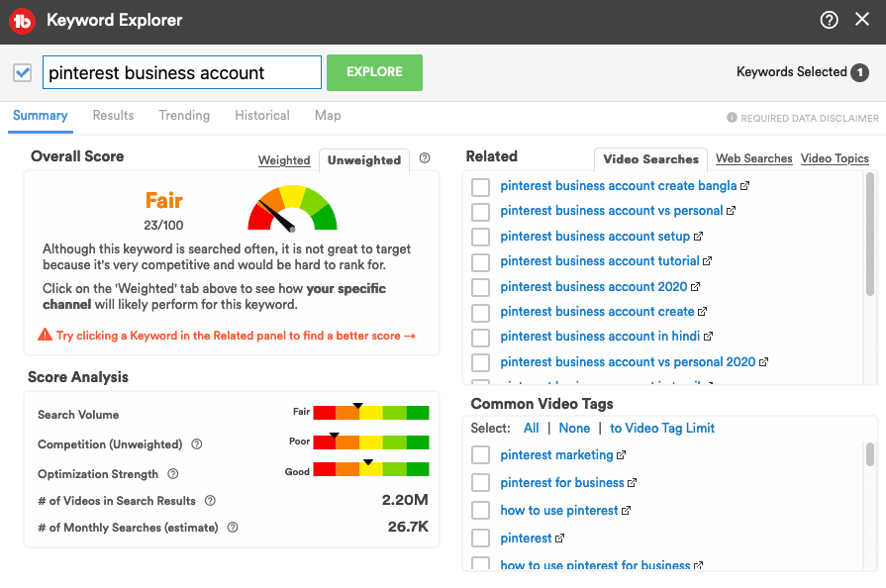Select the Video Searches related tab
This screenshot has width=886, height=588.
pos(651,159)
